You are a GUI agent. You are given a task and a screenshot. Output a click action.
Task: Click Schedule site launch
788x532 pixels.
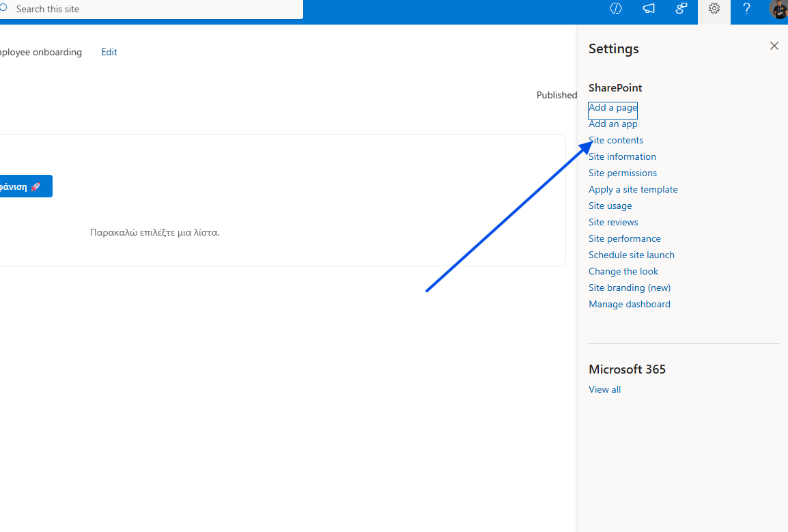[x=632, y=255]
